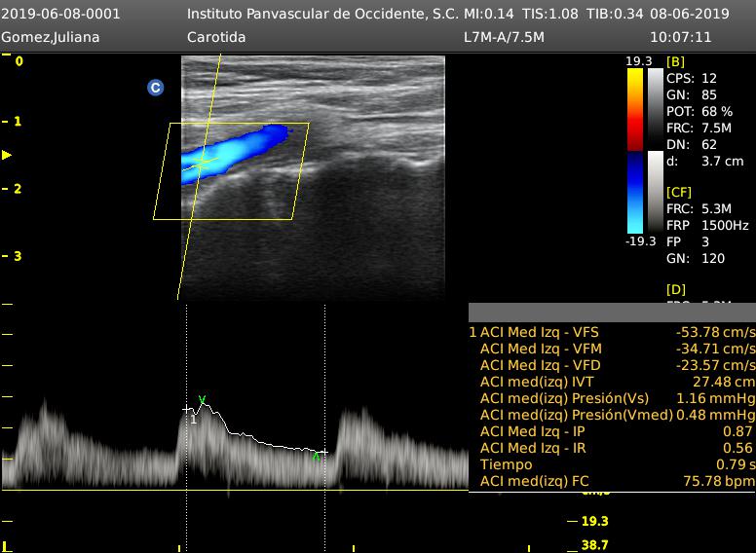Click the yellow focus position triangle marker
This screenshot has height=553, width=756.
pyautogui.click(x=7, y=155)
